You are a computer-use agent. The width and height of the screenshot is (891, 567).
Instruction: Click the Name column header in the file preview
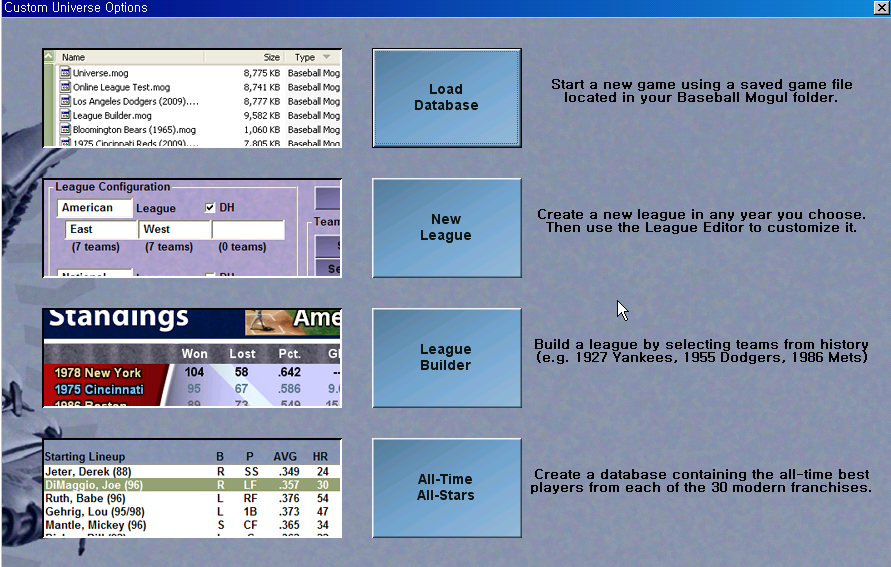tap(130, 57)
